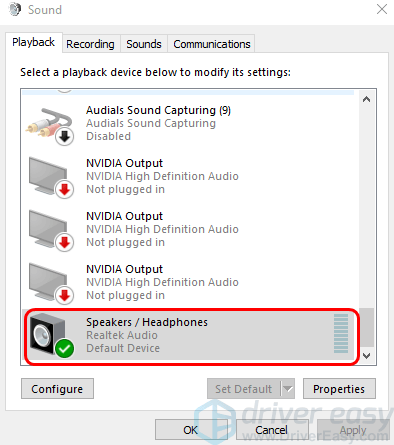This screenshot has width=394, height=445.
Task: Click the Speakers volume level meter
Action: coord(341,334)
